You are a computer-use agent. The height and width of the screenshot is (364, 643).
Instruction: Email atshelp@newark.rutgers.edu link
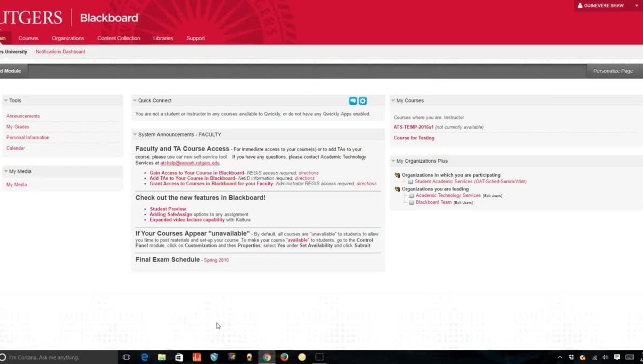tap(190, 163)
